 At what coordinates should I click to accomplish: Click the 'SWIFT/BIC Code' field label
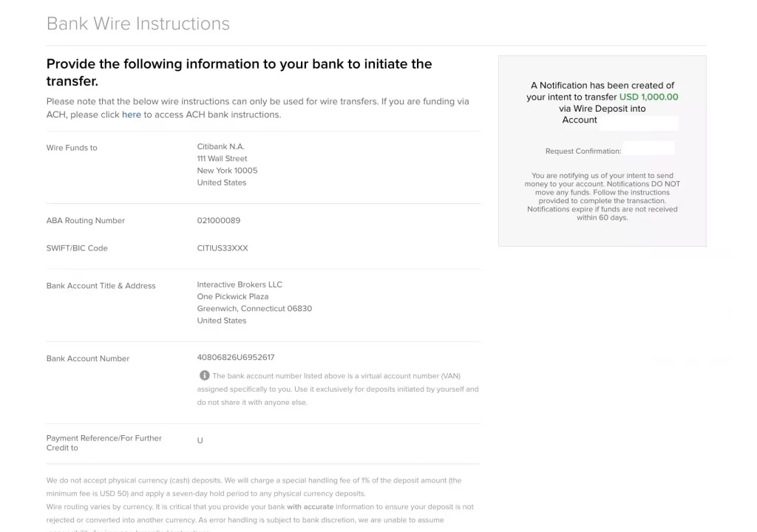(77, 248)
